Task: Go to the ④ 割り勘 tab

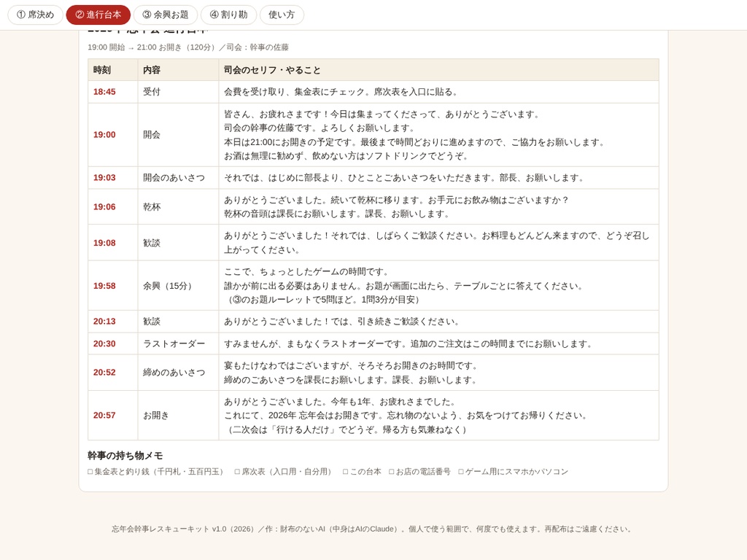Action: [228, 15]
